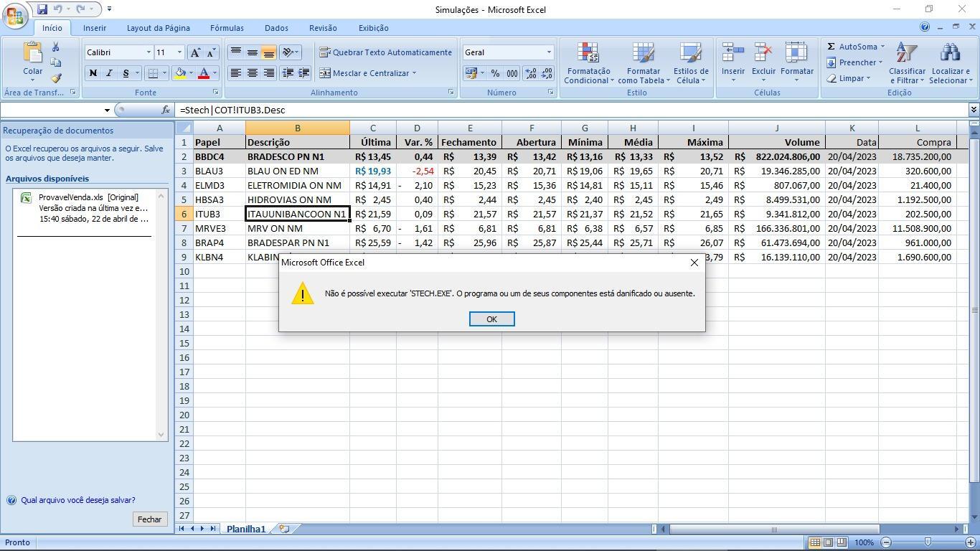Image resolution: width=980 pixels, height=551 pixels.
Task: Open Localizar e Selecionar binoculars
Action: [951, 63]
